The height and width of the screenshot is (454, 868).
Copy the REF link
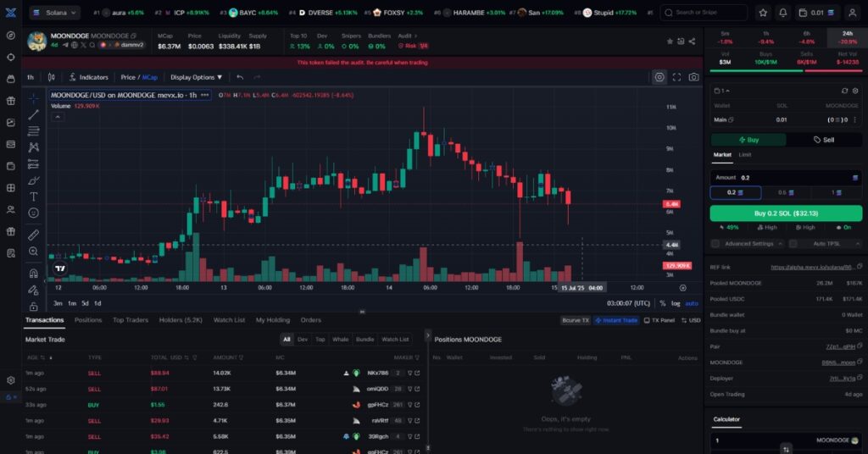point(860,267)
